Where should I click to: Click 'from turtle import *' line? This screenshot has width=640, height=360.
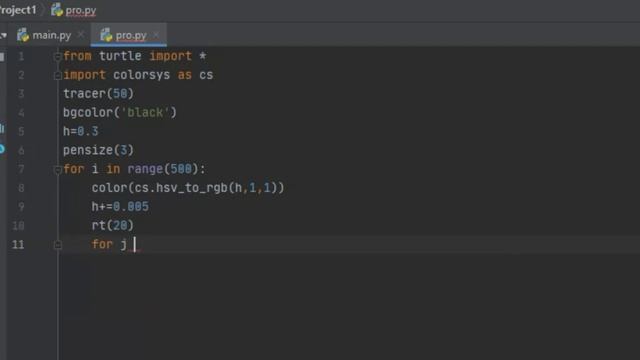click(135, 56)
